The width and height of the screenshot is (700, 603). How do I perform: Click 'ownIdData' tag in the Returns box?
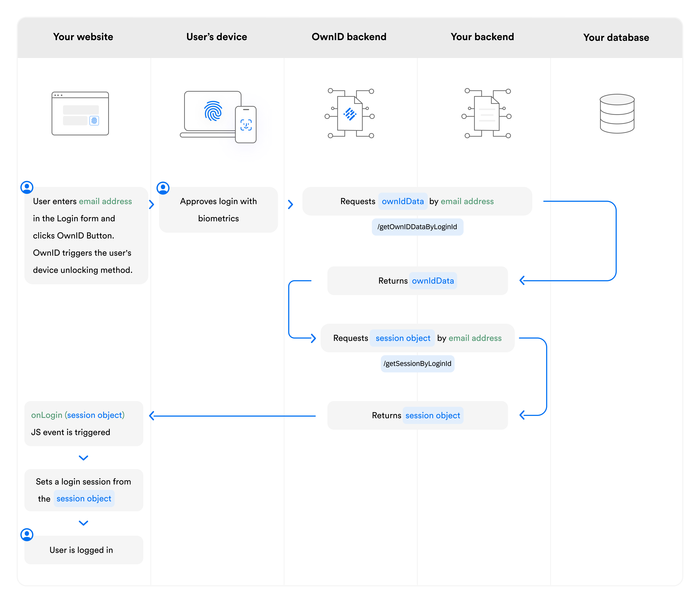433,281
